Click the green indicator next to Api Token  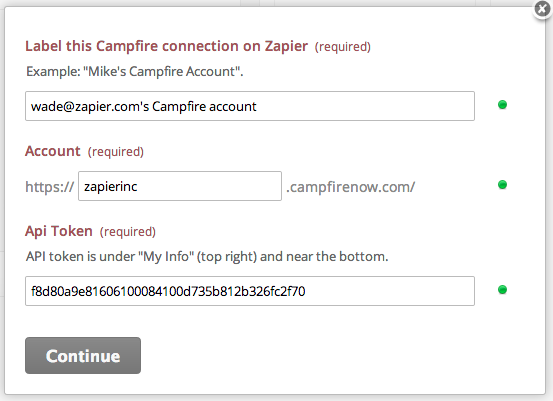(502, 290)
